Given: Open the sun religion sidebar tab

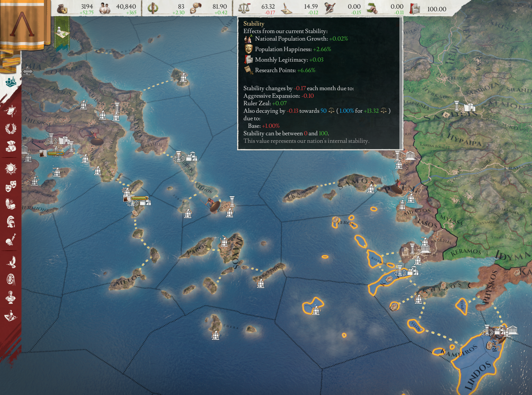Looking at the screenshot, I should click(11, 169).
